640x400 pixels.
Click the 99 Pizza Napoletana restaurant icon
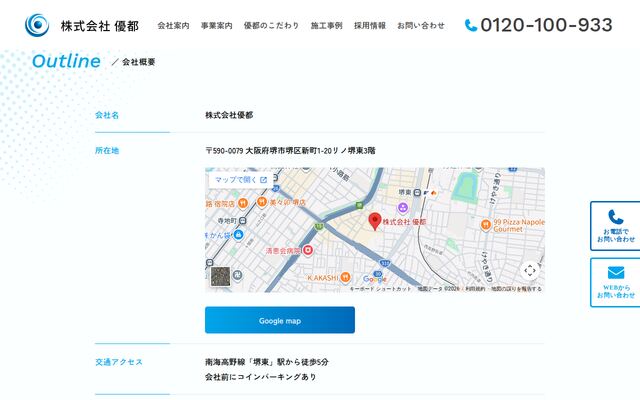pyautogui.click(x=485, y=224)
